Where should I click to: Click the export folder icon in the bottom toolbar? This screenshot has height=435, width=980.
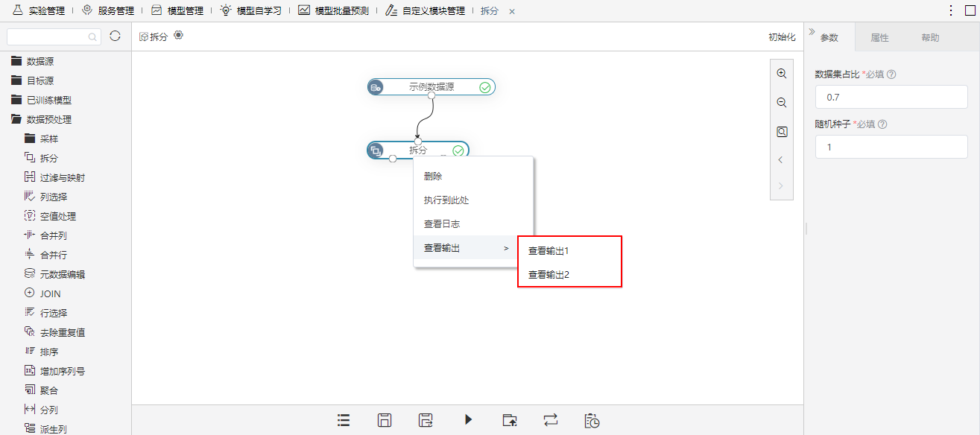pos(510,420)
